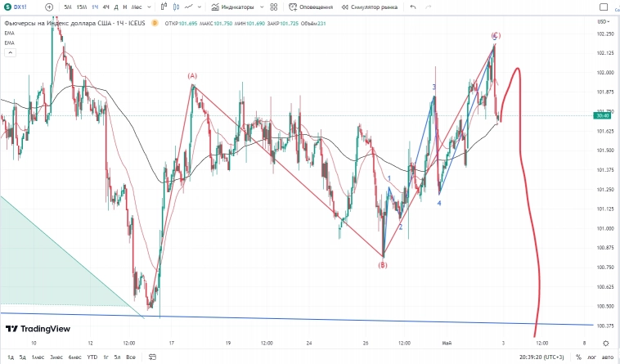The width and height of the screenshot is (620, 364).
Task: Choose the bars chart type icon
Action: tap(164, 7)
